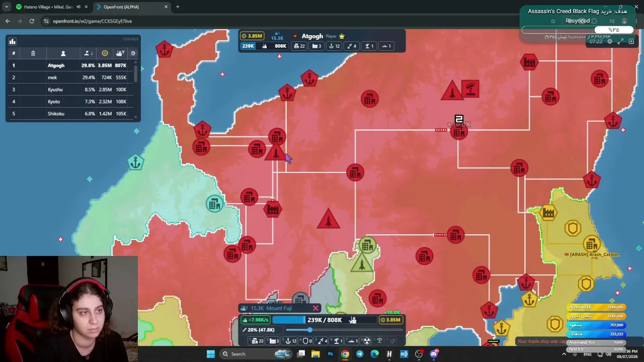Click the missile silo triangle in map center
Image resolution: width=644 pixels, height=362 pixels.
[x=329, y=219]
